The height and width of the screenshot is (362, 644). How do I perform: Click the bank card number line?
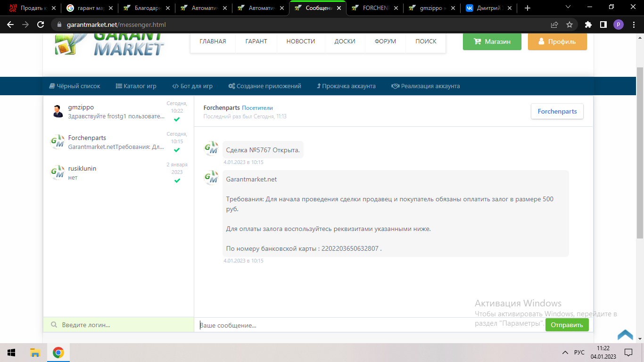pyautogui.click(x=304, y=248)
